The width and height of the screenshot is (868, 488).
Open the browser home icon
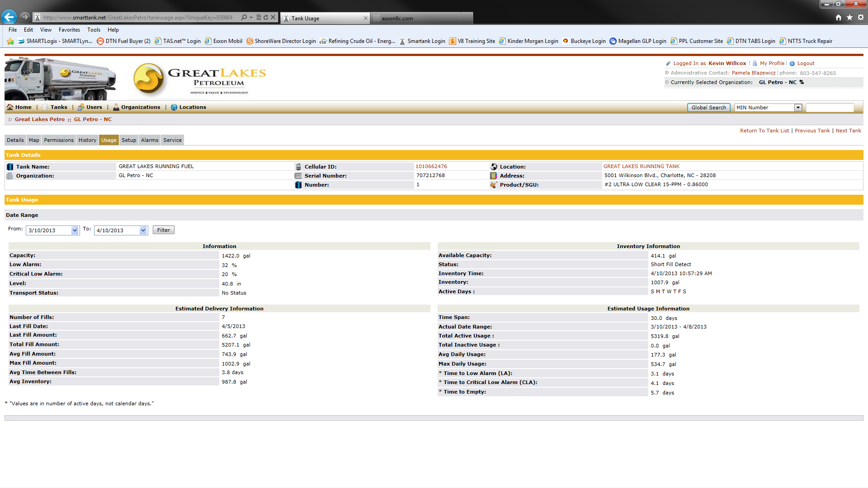click(x=839, y=17)
